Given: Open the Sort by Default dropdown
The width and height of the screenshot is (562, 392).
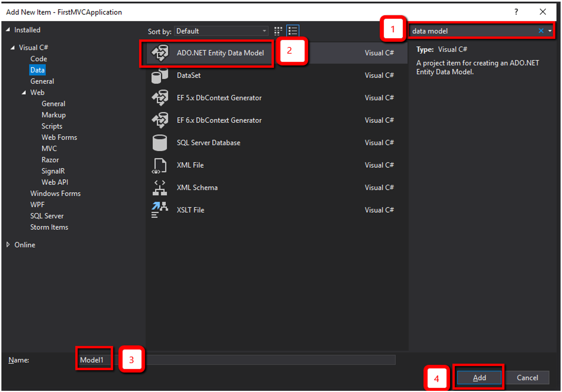Looking at the screenshot, I should tap(221, 31).
